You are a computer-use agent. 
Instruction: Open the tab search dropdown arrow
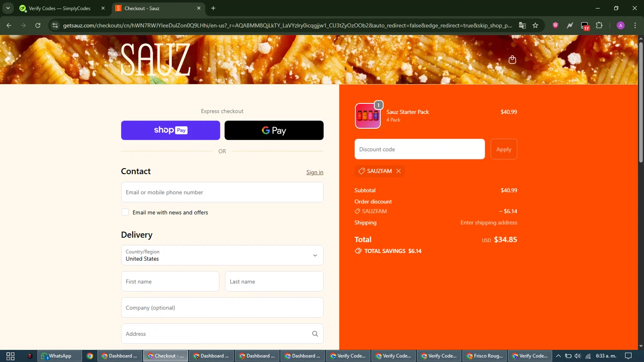[x=8, y=8]
